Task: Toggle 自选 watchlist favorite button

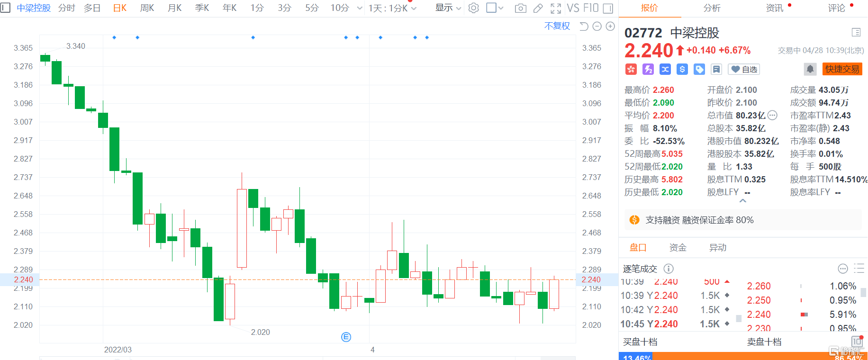Action: pos(743,69)
